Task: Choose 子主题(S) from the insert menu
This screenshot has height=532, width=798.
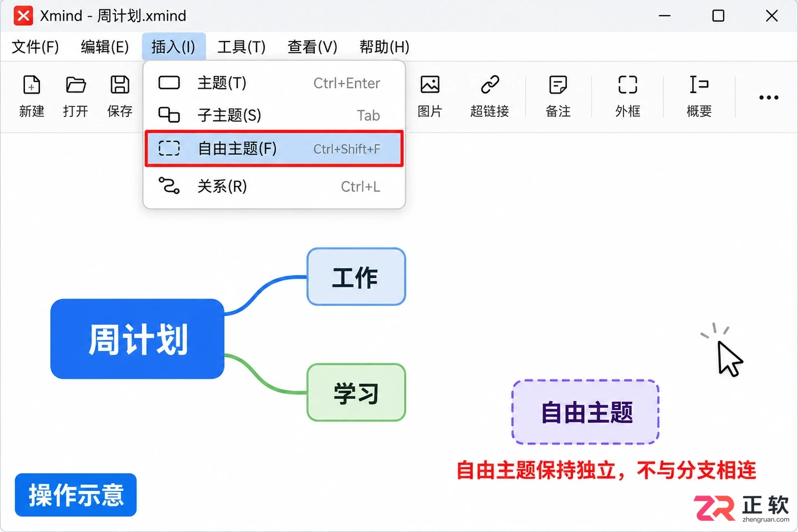Action: [274, 115]
